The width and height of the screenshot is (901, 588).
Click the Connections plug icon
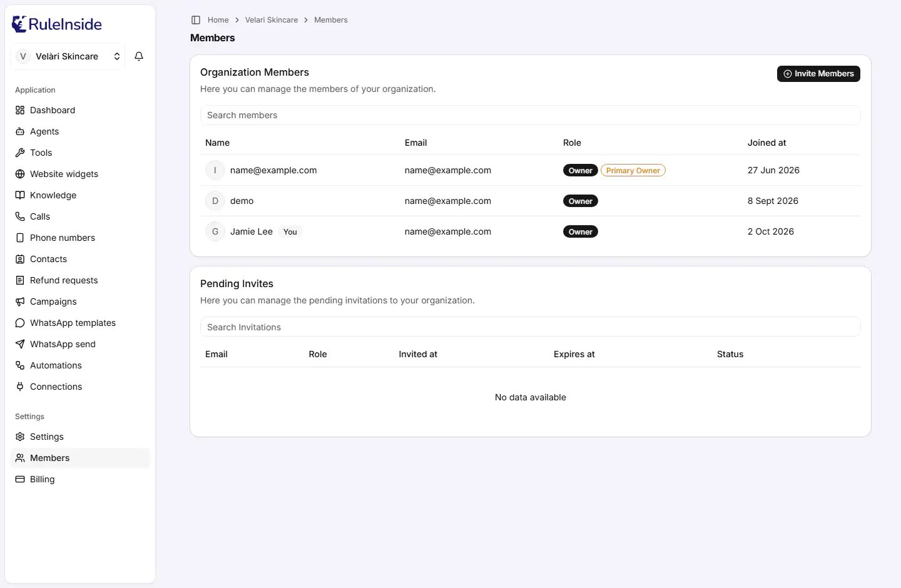(x=20, y=387)
